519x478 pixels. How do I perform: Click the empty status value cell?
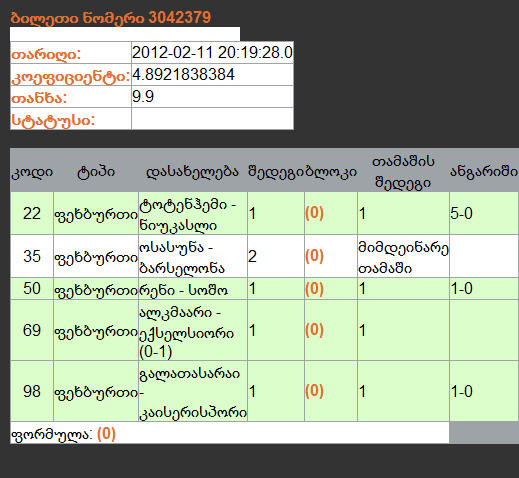coord(212,118)
